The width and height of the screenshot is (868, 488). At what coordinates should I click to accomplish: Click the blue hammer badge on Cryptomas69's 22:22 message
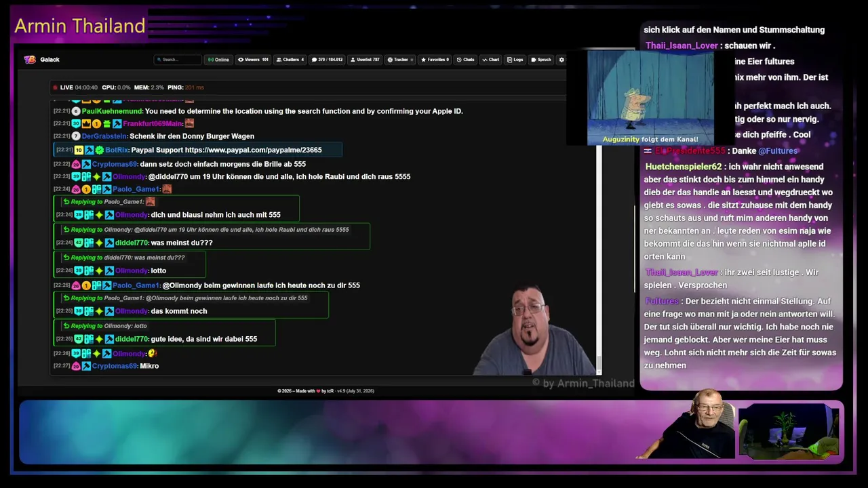point(86,164)
